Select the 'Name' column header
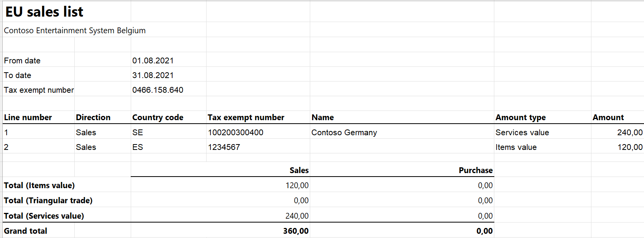Screen dimensions: 644x238 click(323, 117)
